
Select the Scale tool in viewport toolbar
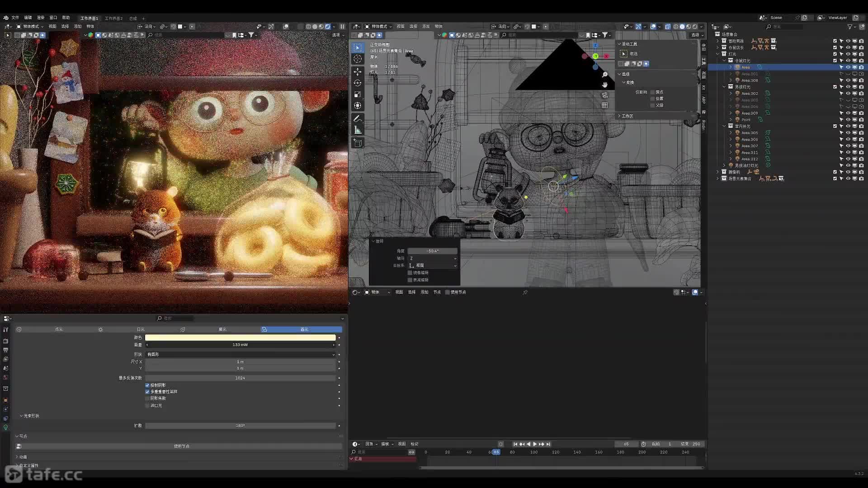coord(358,94)
